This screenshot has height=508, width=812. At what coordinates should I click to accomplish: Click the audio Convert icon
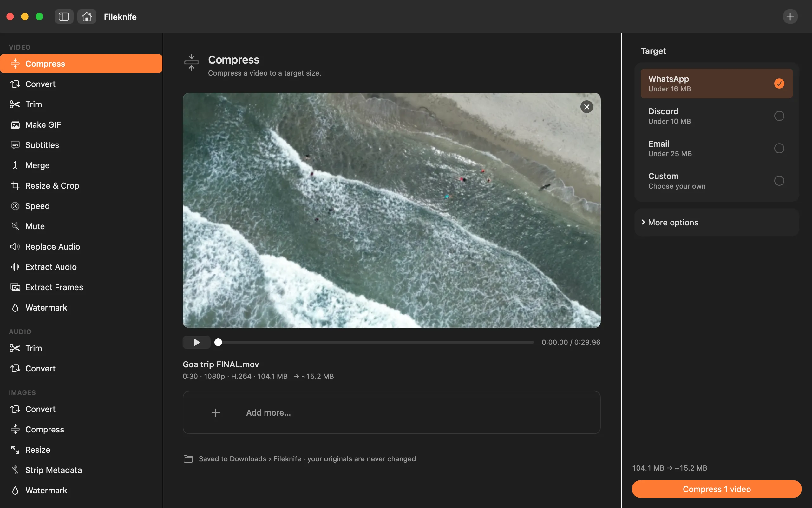[x=15, y=368]
